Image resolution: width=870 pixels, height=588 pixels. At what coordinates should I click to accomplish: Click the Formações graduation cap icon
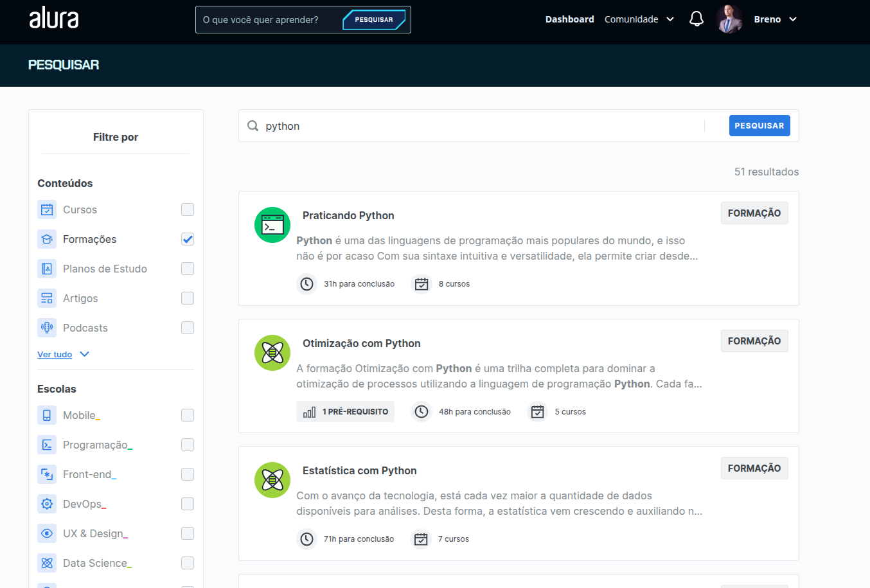[x=47, y=239]
